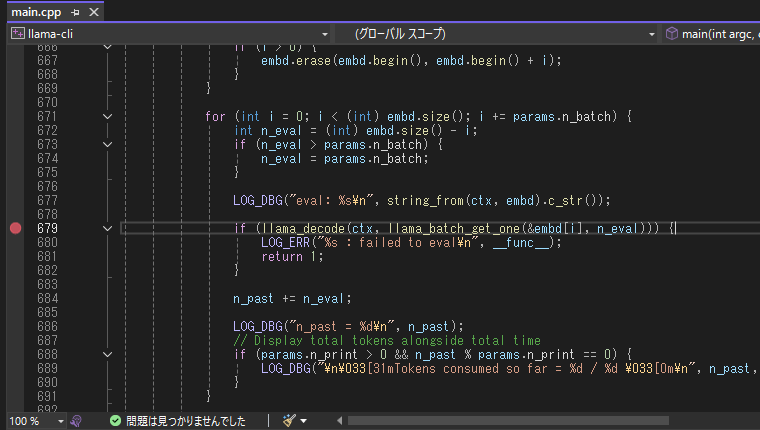
Task: Click the 'for' keyword on line 671
Action: [x=215, y=116]
